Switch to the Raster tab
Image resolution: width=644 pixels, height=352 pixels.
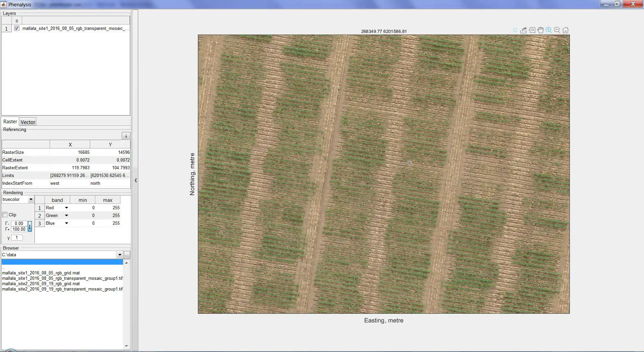coord(10,122)
